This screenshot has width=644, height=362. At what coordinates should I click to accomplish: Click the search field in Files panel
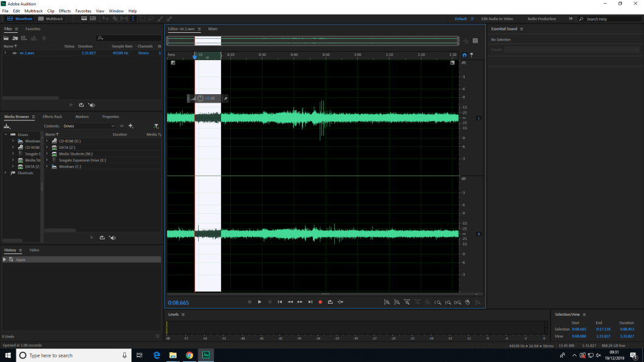(x=128, y=38)
